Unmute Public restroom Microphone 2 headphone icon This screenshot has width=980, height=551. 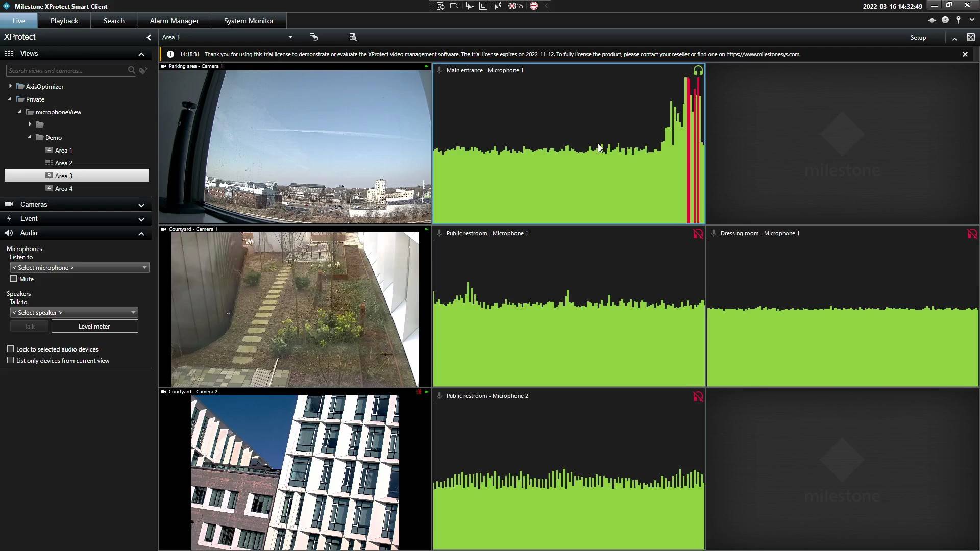coord(698,396)
